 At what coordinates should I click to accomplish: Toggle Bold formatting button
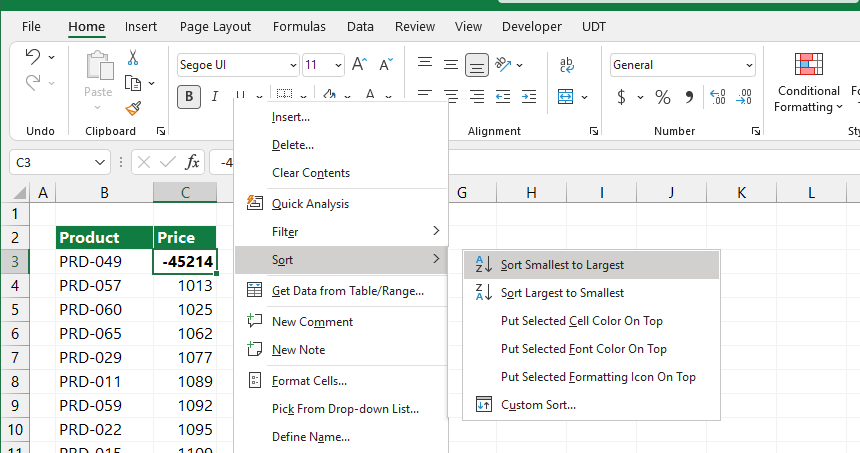click(188, 97)
